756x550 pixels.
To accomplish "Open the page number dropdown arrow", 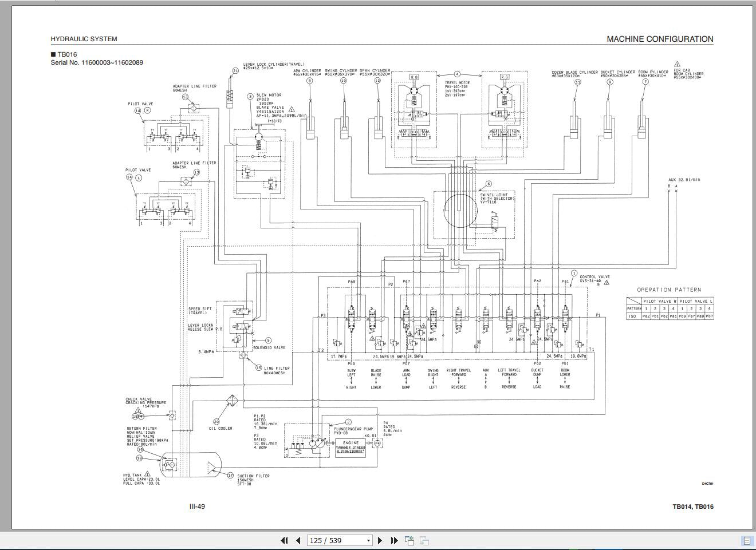I will coord(368,540).
